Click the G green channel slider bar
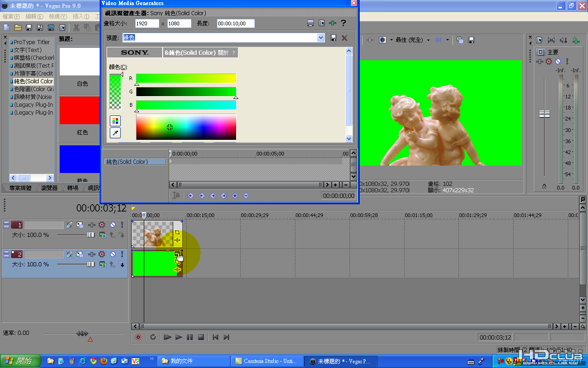The width and height of the screenshot is (588, 368). (x=186, y=92)
